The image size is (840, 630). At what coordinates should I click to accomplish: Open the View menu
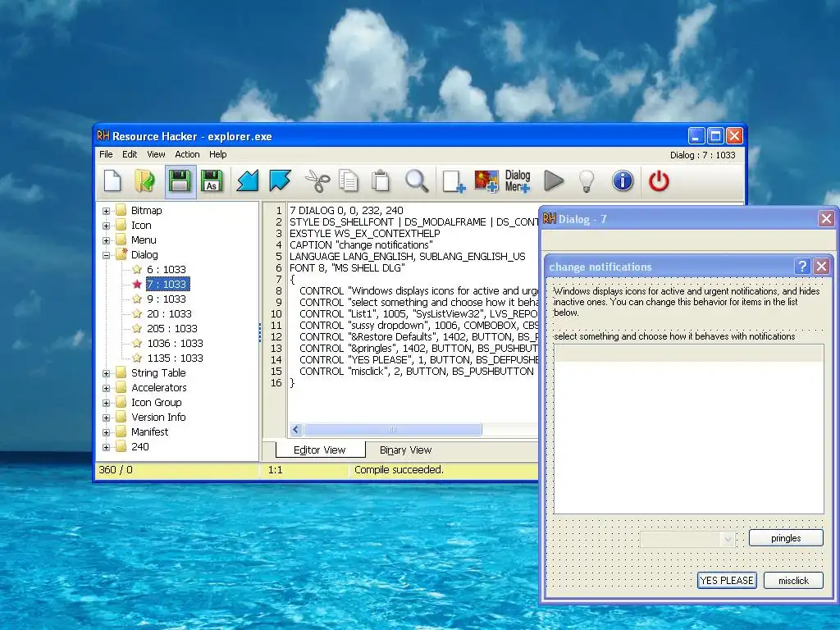pyautogui.click(x=156, y=154)
